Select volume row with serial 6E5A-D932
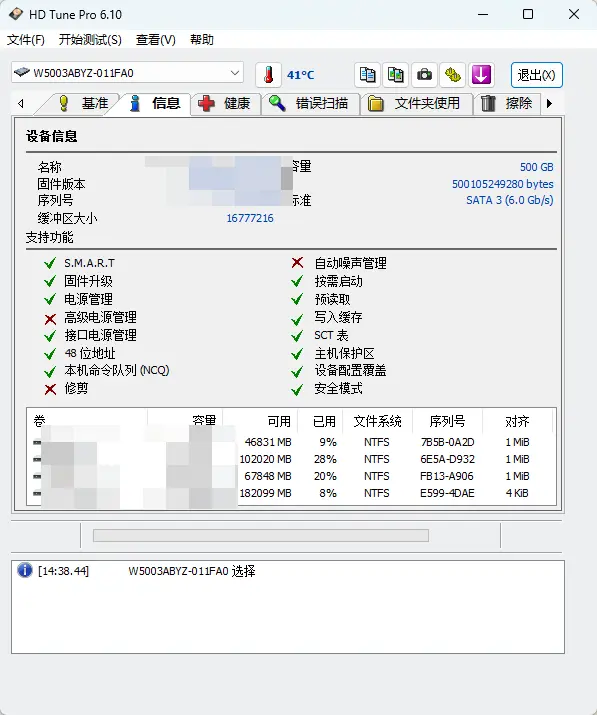Screen dimensions: 597x715 (x=291, y=459)
